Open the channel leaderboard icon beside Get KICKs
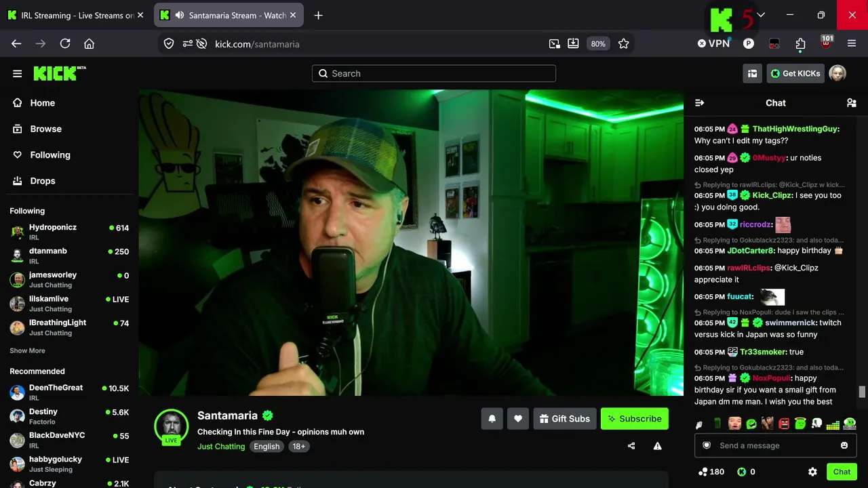 tap(752, 74)
